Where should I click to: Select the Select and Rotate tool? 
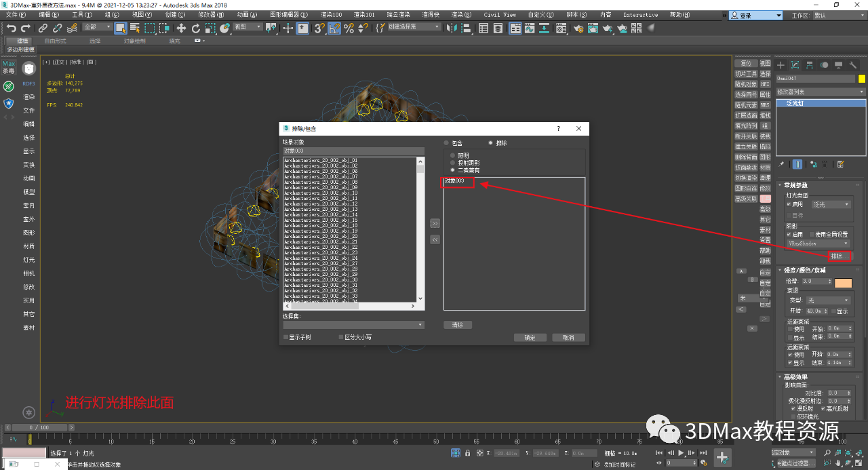click(x=197, y=28)
